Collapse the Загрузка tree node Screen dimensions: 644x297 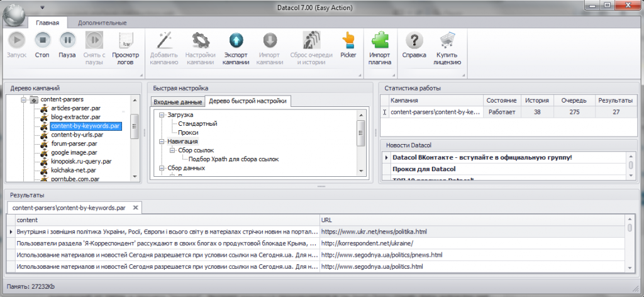162,115
